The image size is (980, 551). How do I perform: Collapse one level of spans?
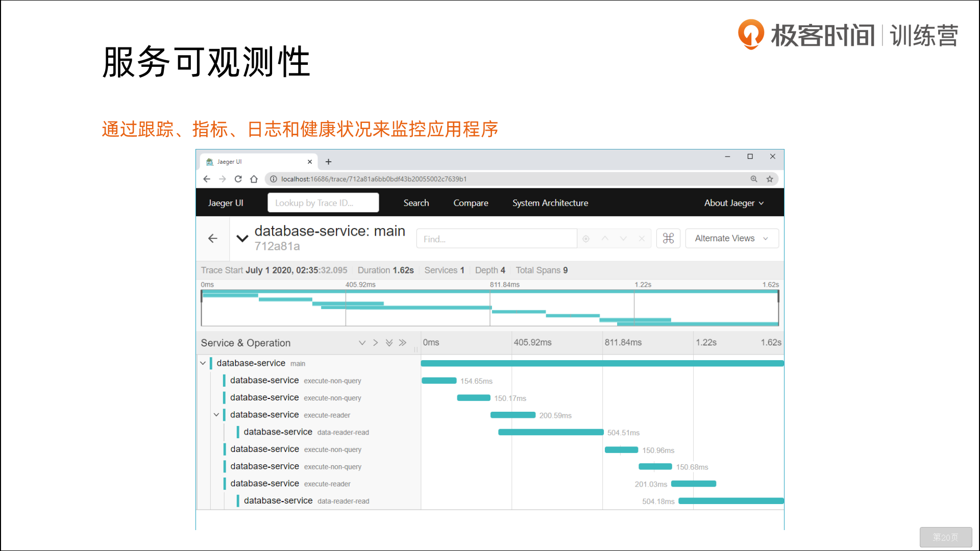pos(376,343)
